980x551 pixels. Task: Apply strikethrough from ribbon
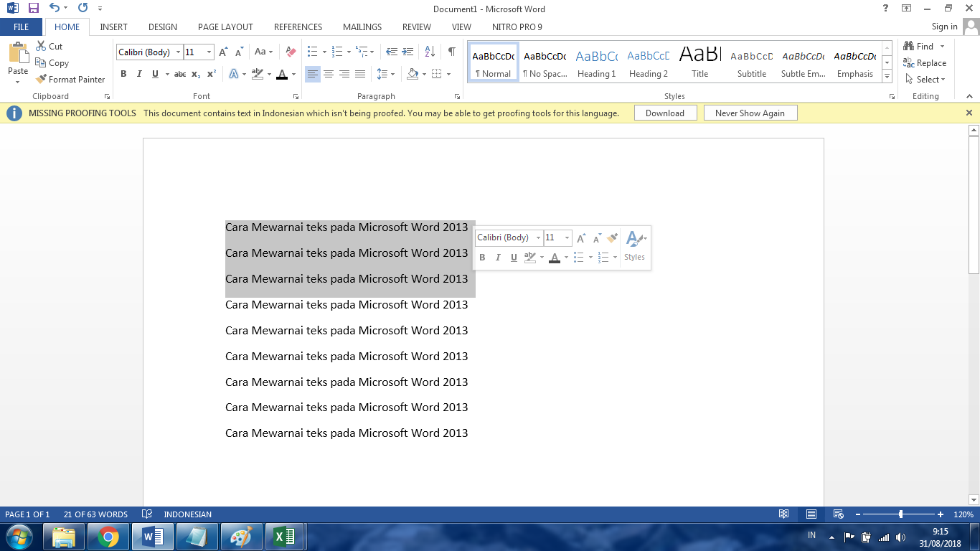click(180, 74)
